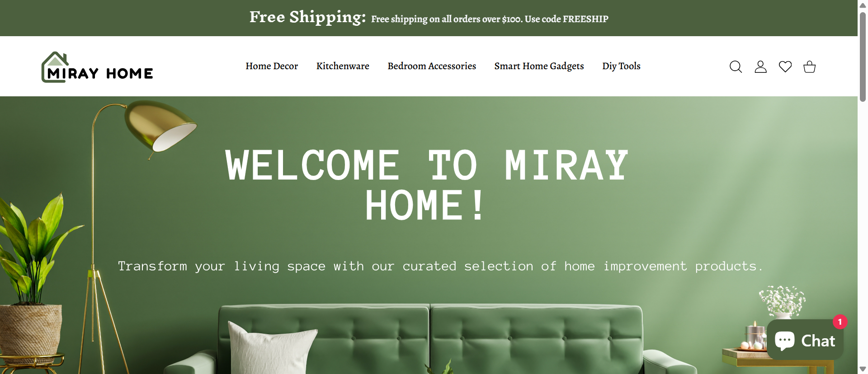868x374 pixels.
Task: Click the Free Shipping announcement banner
Action: tap(429, 18)
